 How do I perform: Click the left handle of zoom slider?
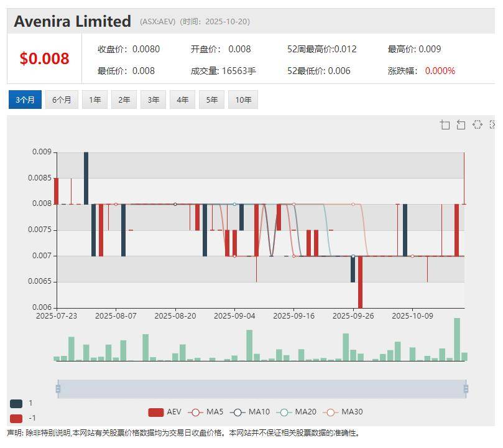(58, 389)
